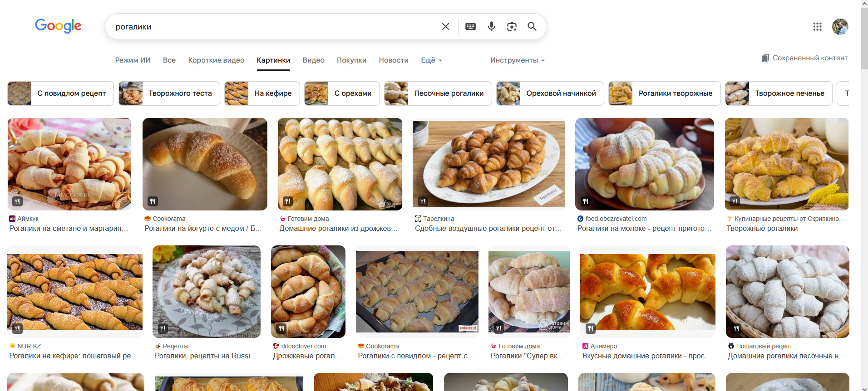Open the Google apps grid menu
Viewport: 868px width, 391px height.
[817, 27]
